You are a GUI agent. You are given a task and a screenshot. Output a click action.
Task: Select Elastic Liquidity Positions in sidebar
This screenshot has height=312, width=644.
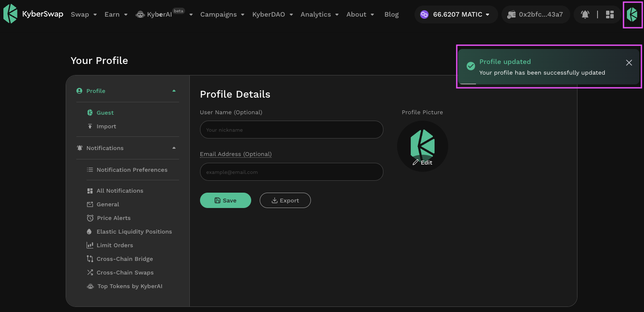pos(134,231)
